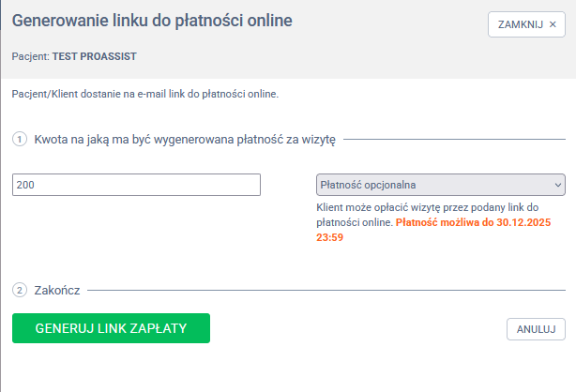Click the divider line after the Kwota heading
The image size is (576, 392).
point(458,140)
